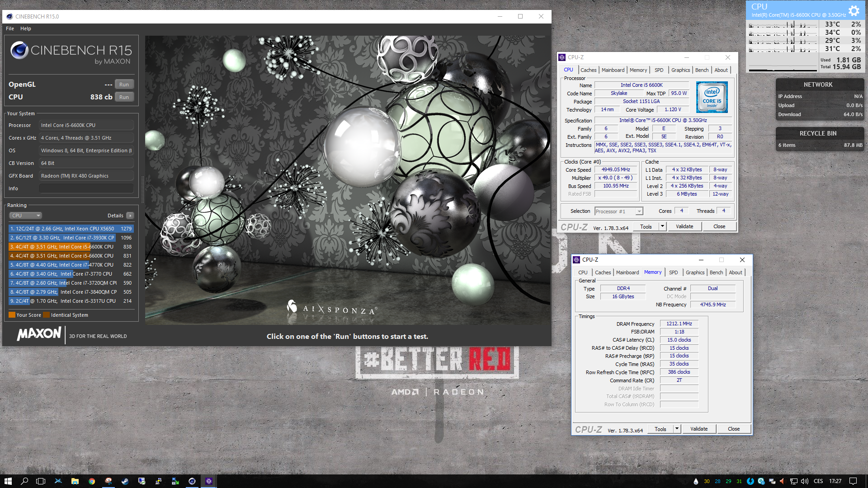Run the OpenGL benchmark
Image resolution: width=868 pixels, height=488 pixels.
point(124,84)
